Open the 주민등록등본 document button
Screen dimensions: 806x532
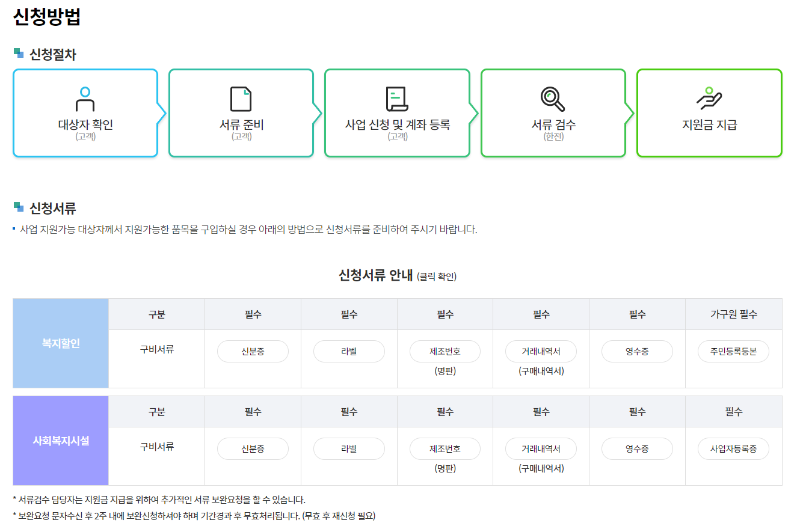[x=733, y=352]
